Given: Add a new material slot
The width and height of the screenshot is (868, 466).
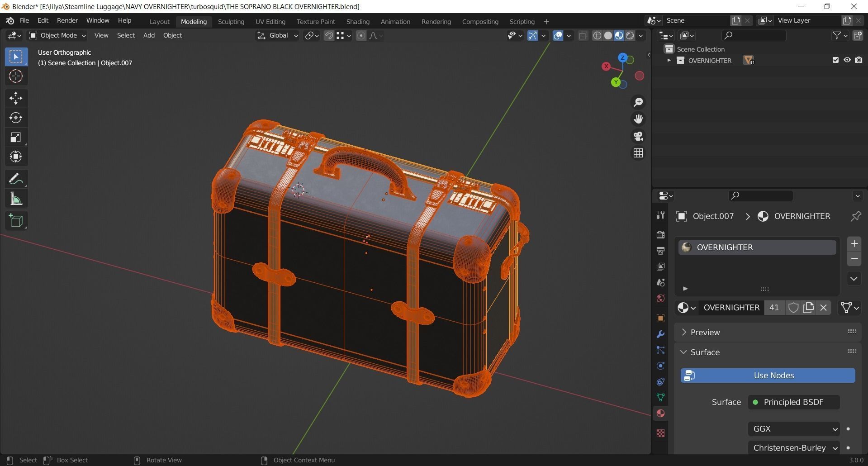Looking at the screenshot, I should point(854,244).
